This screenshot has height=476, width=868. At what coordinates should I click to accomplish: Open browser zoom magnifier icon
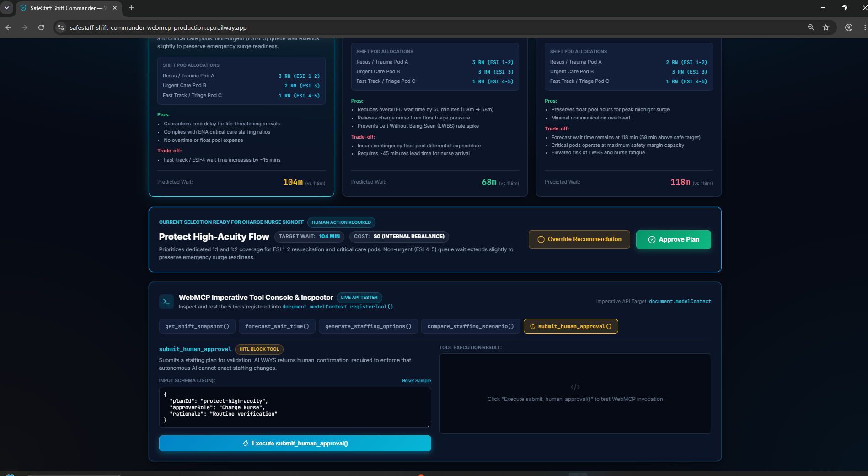[811, 27]
